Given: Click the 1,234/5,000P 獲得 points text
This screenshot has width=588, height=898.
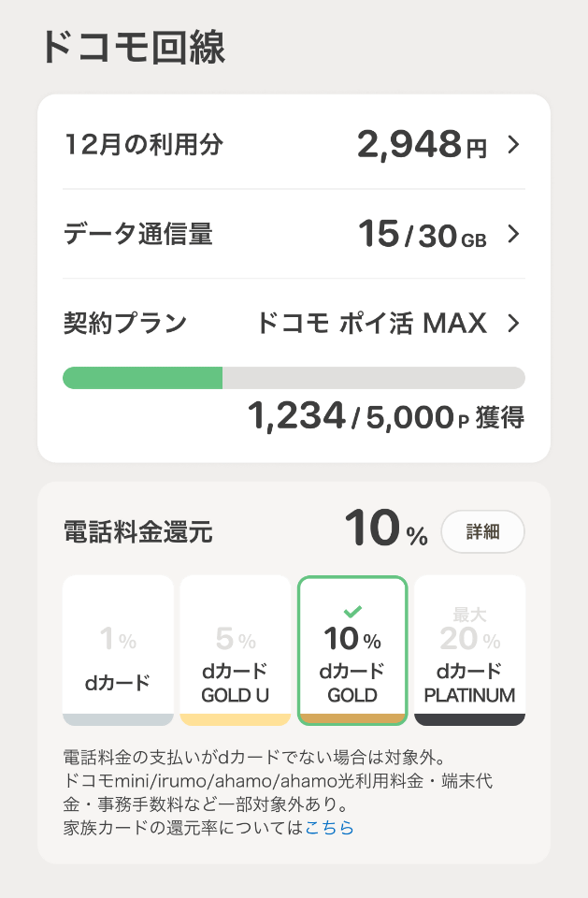Looking at the screenshot, I should click(385, 417).
